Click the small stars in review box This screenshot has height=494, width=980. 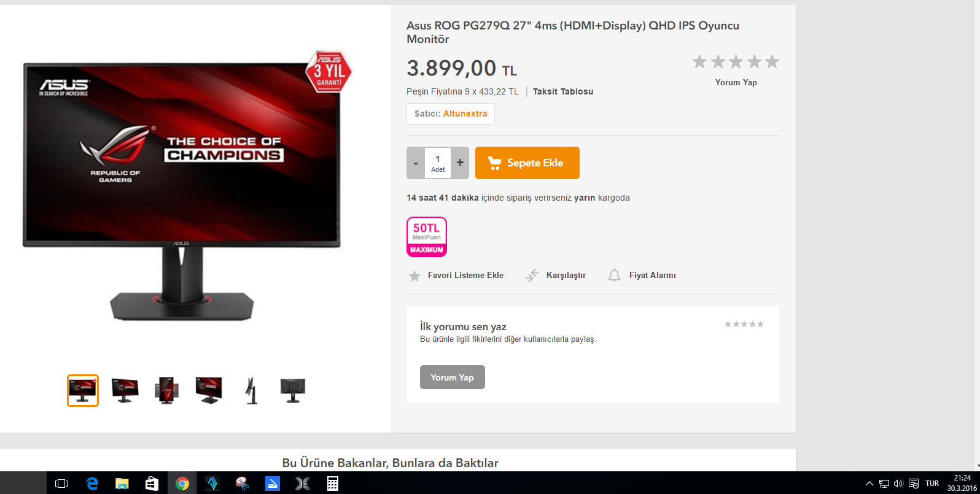744,324
